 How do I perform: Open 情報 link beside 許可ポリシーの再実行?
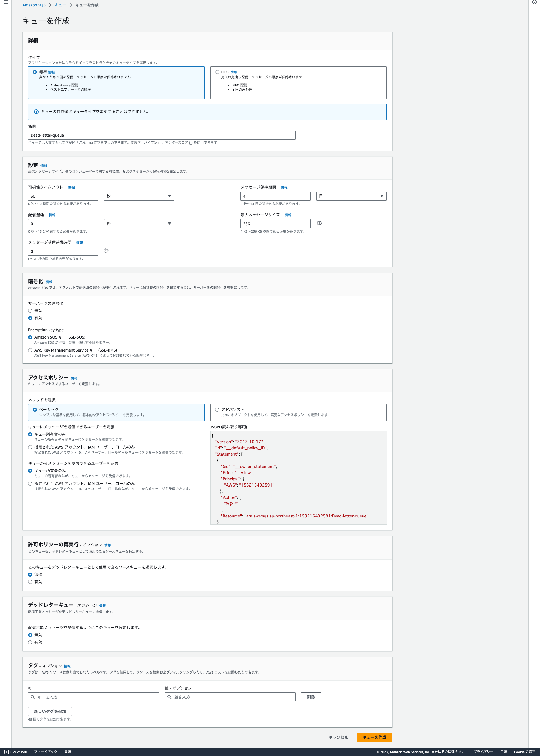tap(108, 545)
